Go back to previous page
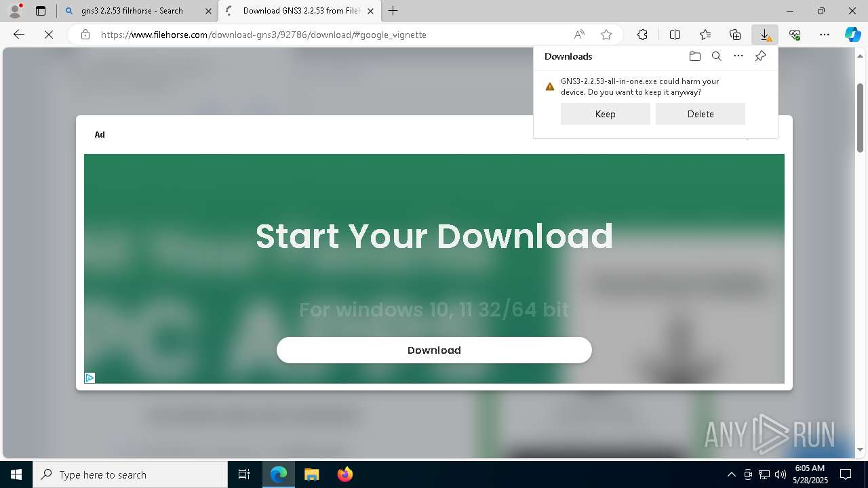 tap(19, 35)
